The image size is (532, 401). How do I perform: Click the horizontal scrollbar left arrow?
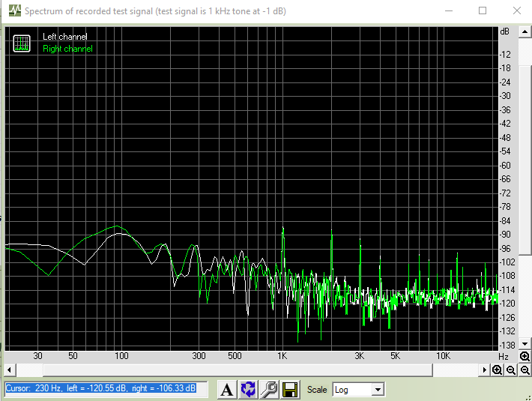point(9,370)
